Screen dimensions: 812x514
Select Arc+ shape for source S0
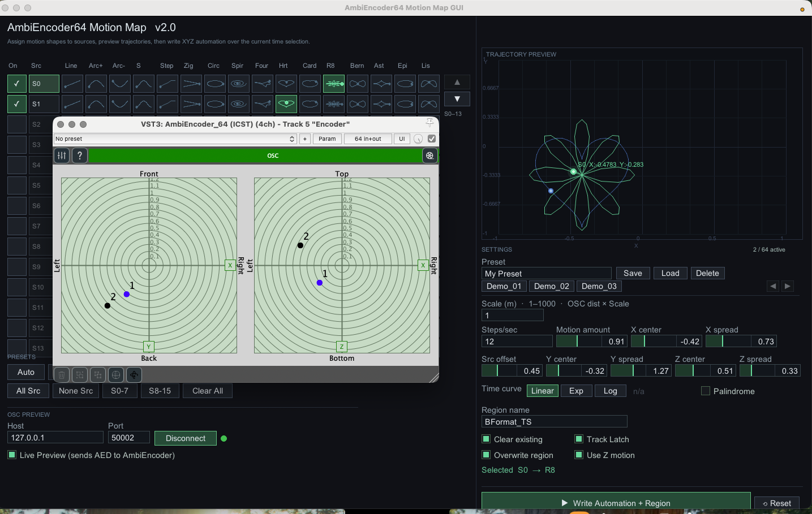pos(96,84)
